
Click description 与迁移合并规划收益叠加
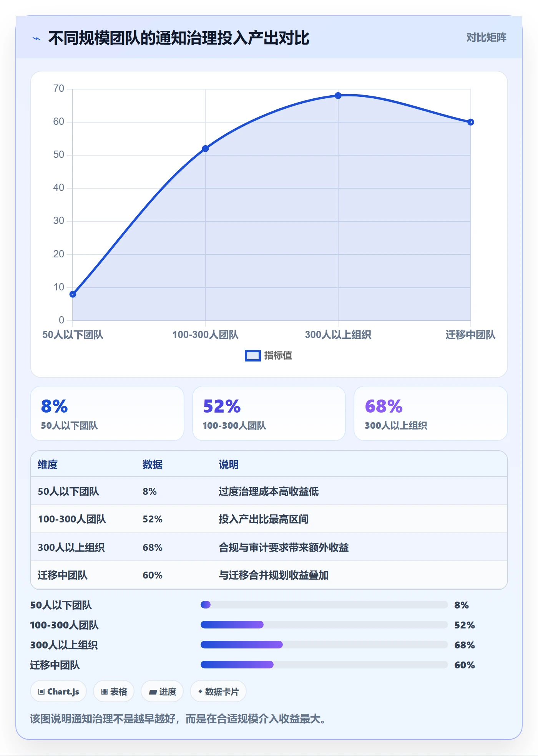[274, 575]
